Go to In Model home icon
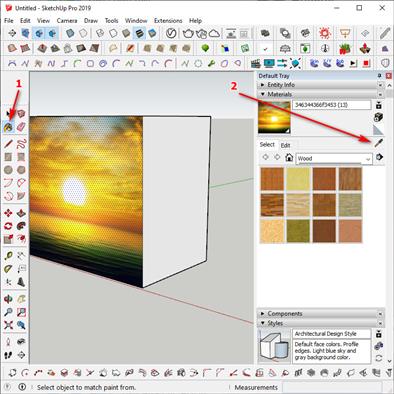Image resolution: width=394 pixels, height=394 pixels. point(289,157)
